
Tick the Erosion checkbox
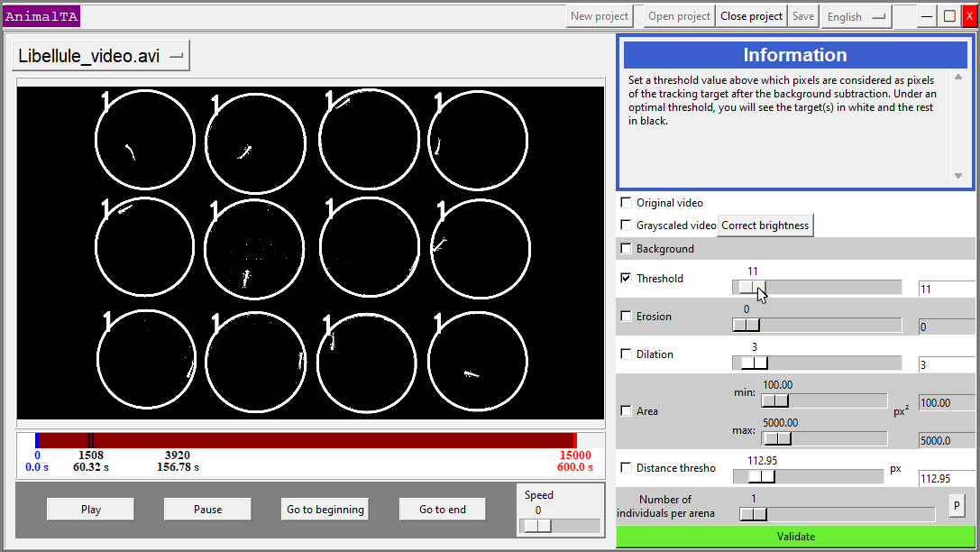[626, 317]
